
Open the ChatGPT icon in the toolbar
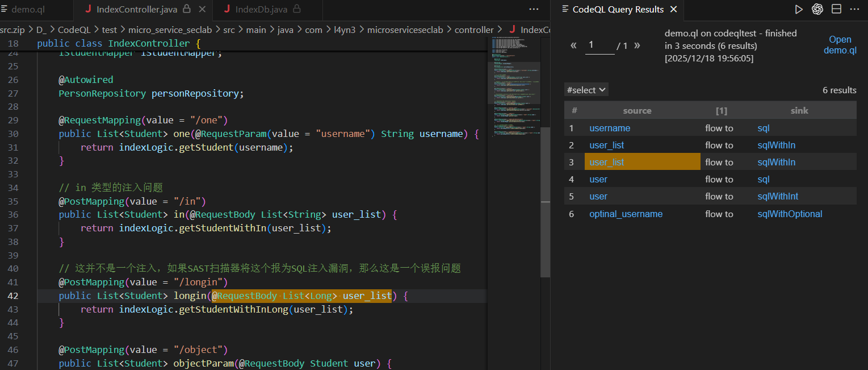pos(817,9)
